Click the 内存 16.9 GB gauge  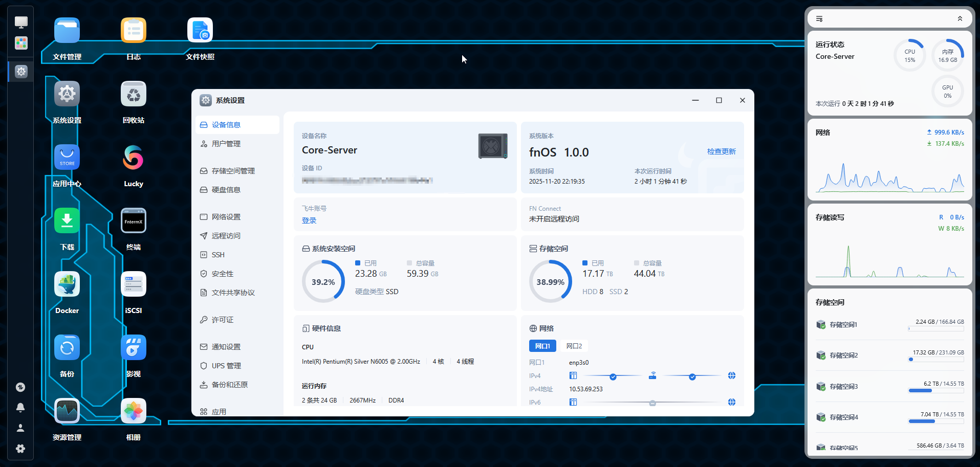tap(948, 55)
